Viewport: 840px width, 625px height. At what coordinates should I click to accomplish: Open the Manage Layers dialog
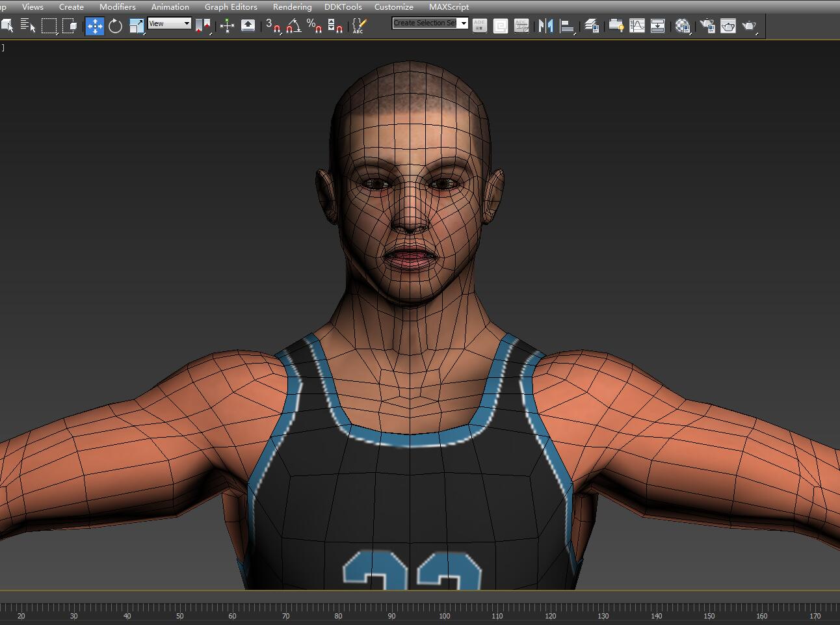pos(592,26)
